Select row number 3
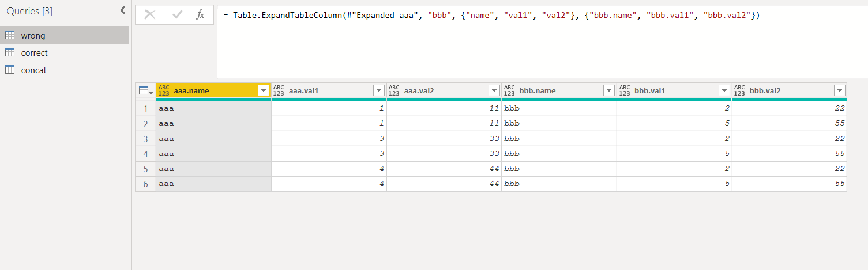The width and height of the screenshot is (868, 270). coord(145,138)
